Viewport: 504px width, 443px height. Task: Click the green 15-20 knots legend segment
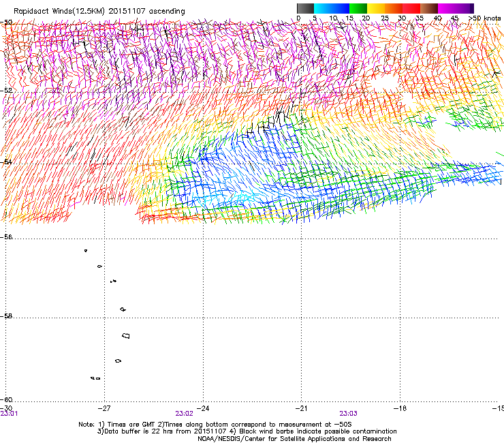click(358, 8)
